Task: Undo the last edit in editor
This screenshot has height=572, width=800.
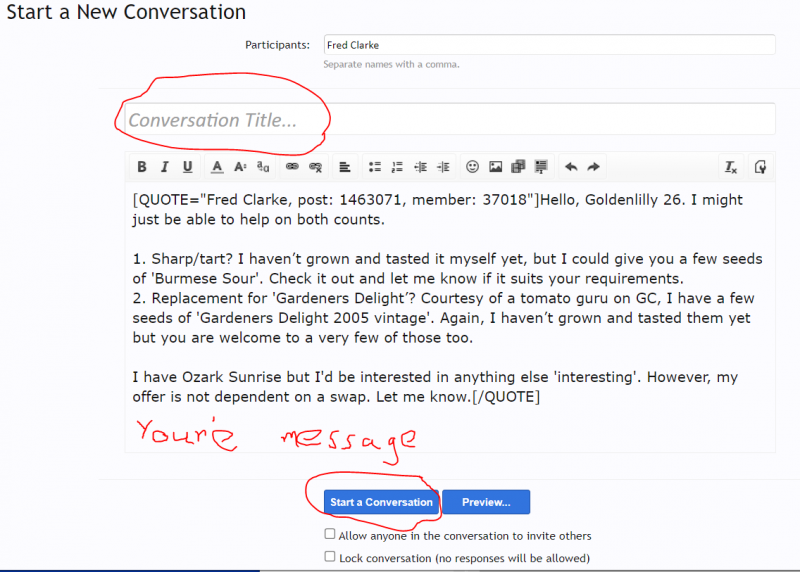Action: coord(571,167)
